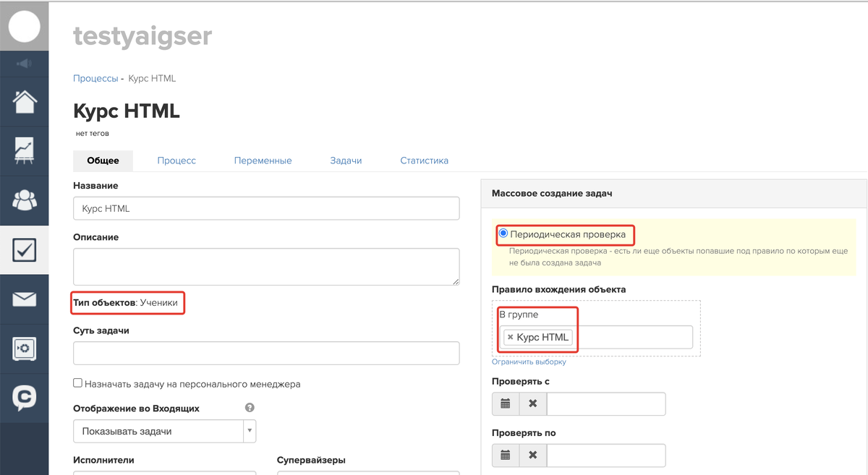Open the Задачи tab

pos(346,161)
